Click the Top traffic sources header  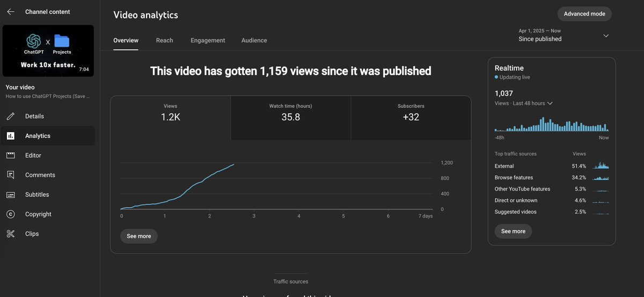pos(516,154)
